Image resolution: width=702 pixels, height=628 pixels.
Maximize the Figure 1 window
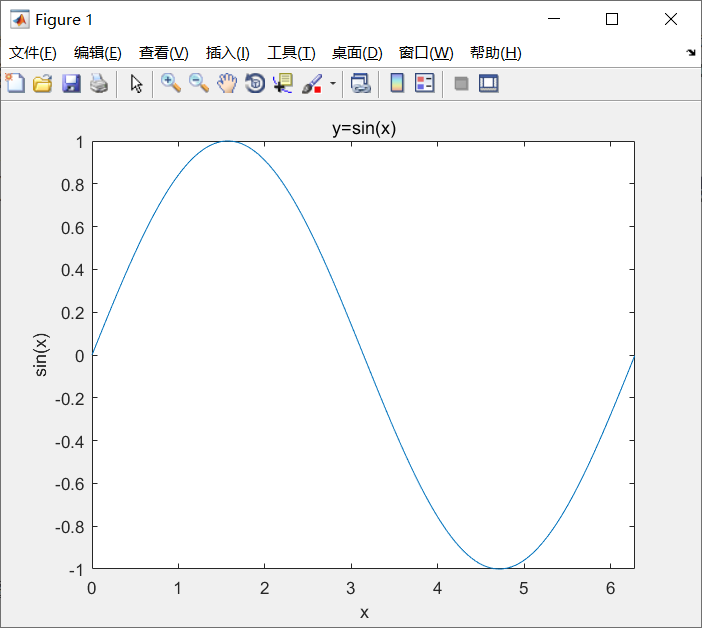612,19
